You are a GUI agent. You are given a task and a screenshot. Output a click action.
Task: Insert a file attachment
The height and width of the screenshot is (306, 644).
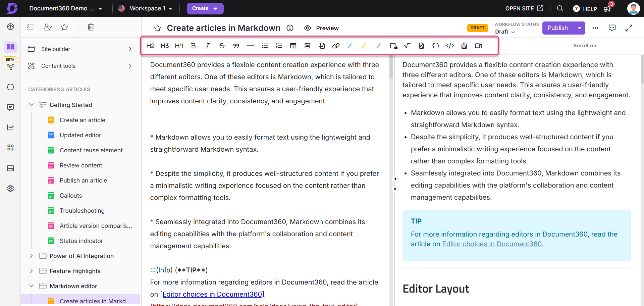click(x=322, y=46)
